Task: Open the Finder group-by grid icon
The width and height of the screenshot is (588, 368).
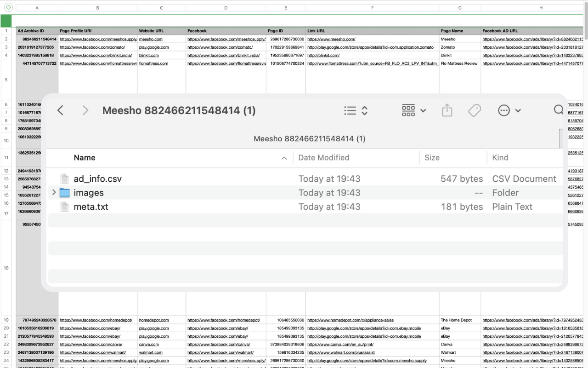Action: coord(408,110)
